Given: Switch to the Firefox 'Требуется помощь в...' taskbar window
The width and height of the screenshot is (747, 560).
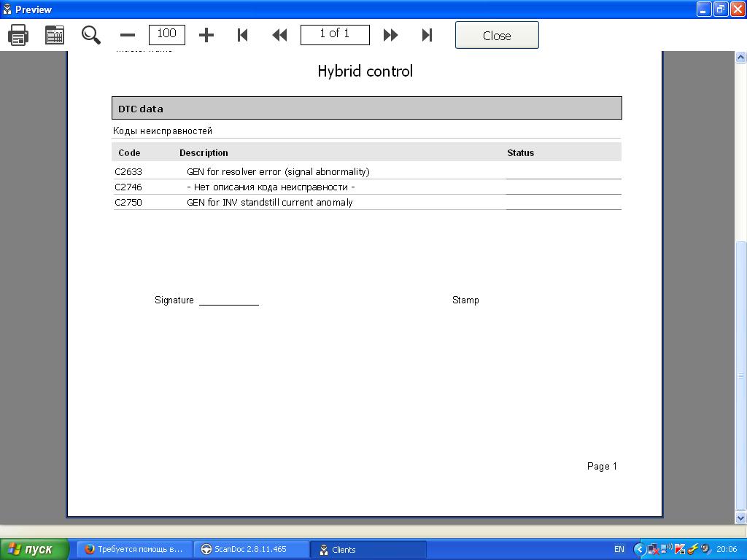Looking at the screenshot, I should click(x=135, y=550).
